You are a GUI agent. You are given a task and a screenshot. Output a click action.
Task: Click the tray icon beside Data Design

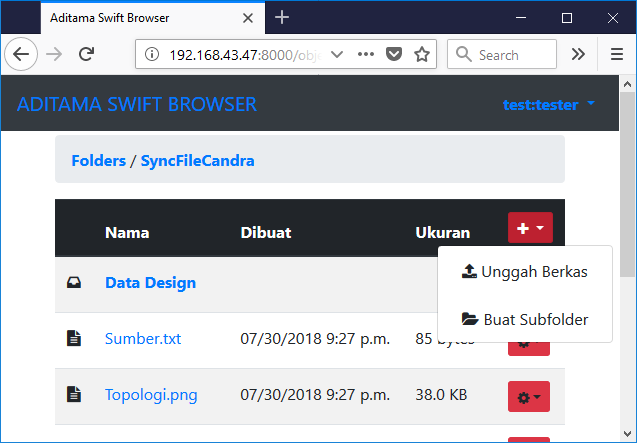(x=74, y=282)
